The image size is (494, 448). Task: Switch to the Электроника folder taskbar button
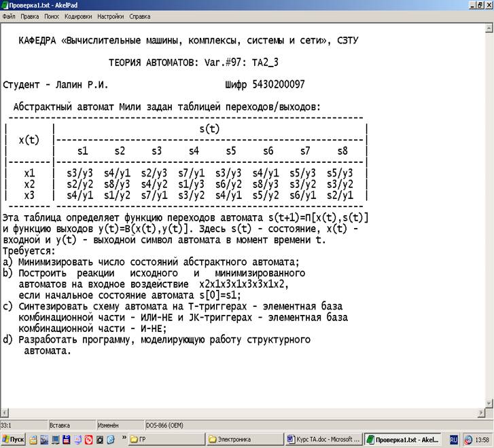coord(245,439)
